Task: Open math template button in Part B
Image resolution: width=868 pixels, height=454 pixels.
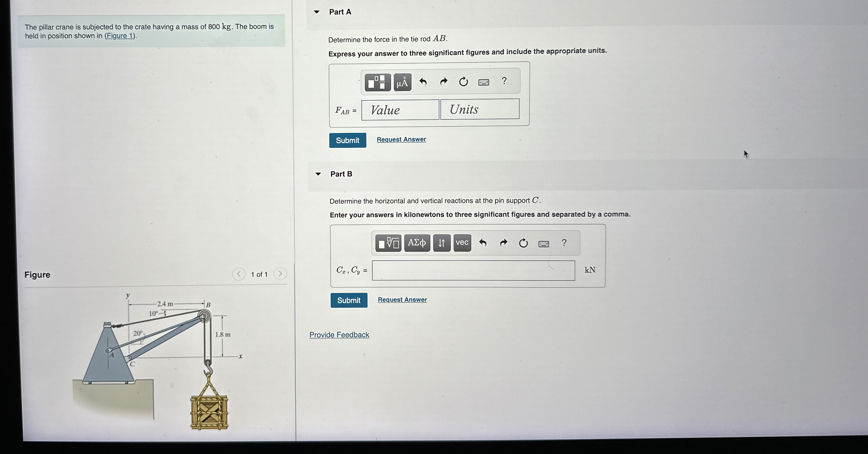Action: coord(388,243)
